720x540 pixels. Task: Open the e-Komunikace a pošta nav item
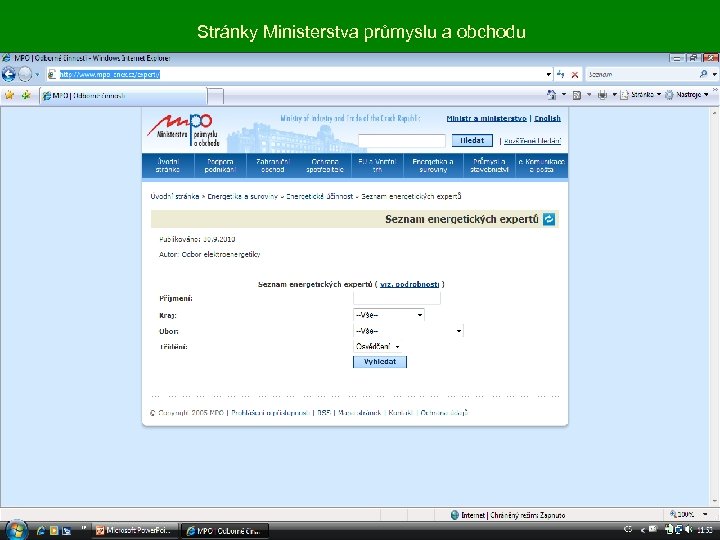[x=542, y=165]
